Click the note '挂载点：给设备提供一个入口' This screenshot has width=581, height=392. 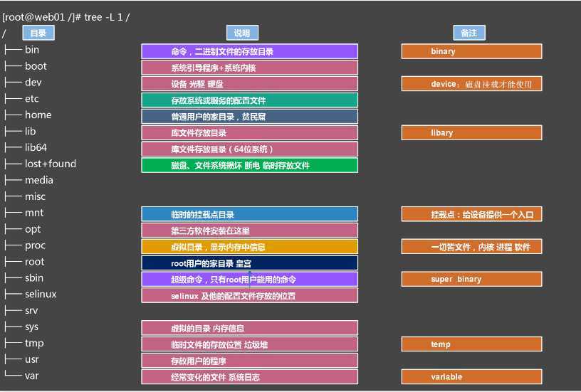click(471, 214)
